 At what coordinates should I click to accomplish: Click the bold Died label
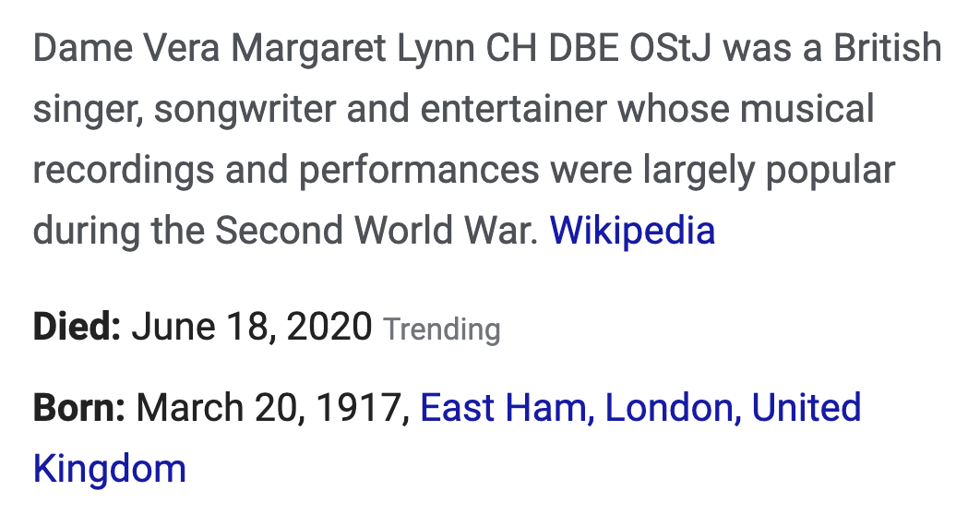[77, 327]
